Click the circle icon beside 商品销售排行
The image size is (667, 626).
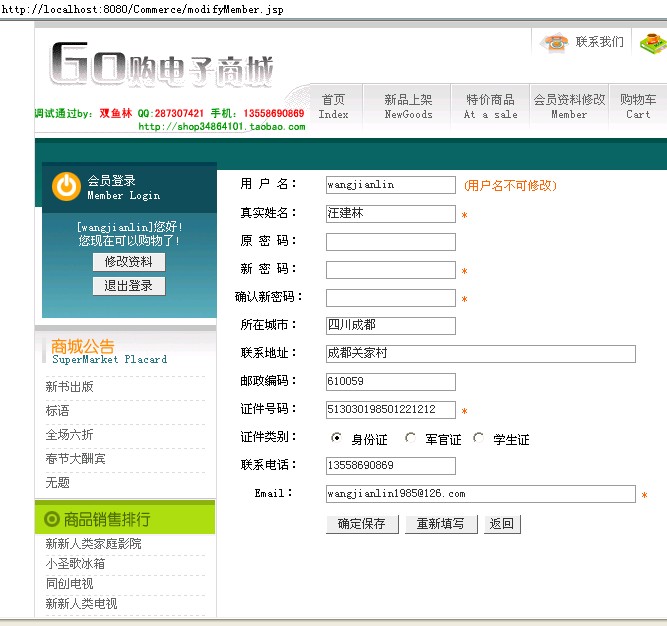[52, 519]
